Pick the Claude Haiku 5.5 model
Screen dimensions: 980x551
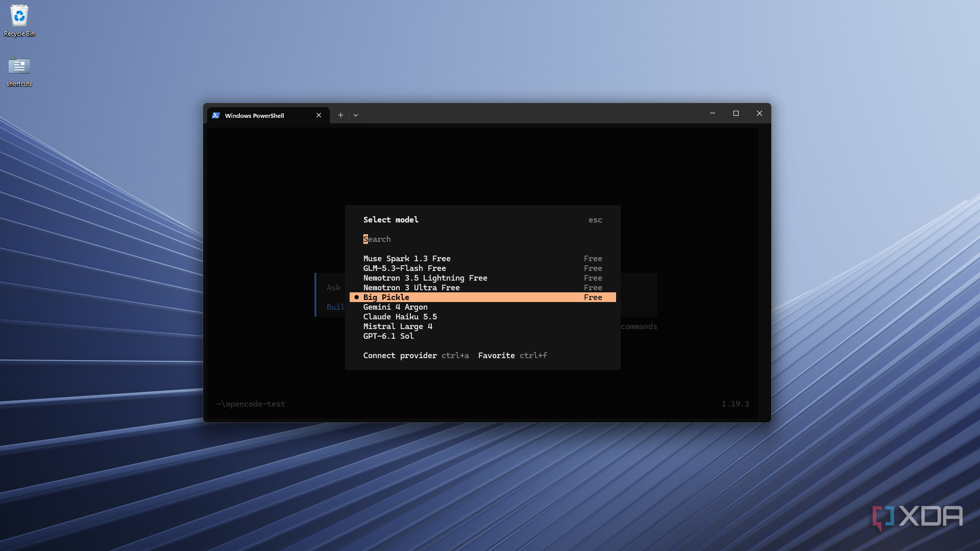click(482, 317)
